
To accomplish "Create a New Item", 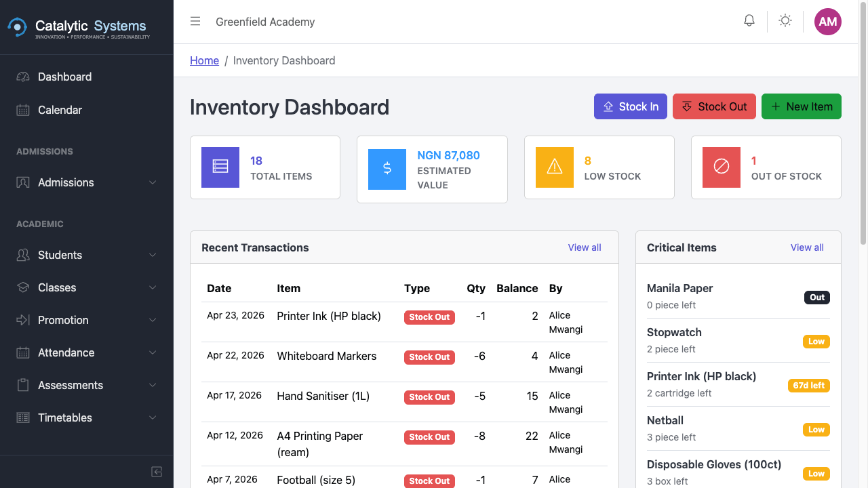I will point(802,106).
